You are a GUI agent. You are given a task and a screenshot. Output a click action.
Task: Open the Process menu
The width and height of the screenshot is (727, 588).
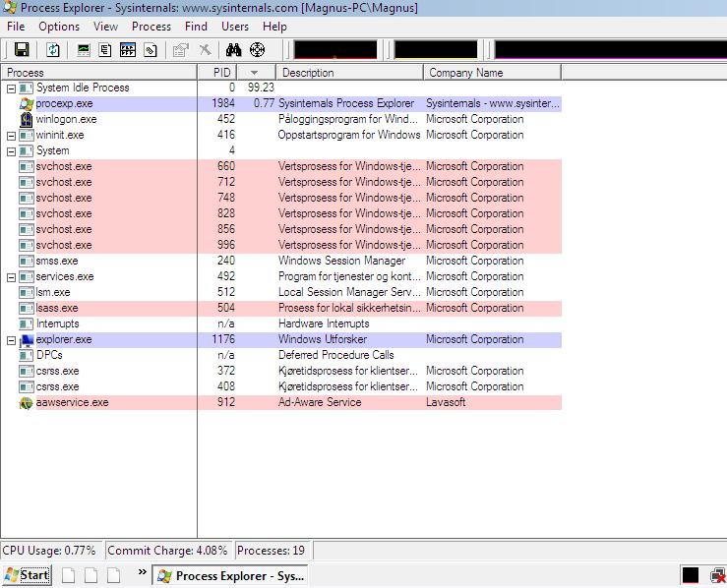coord(151,27)
